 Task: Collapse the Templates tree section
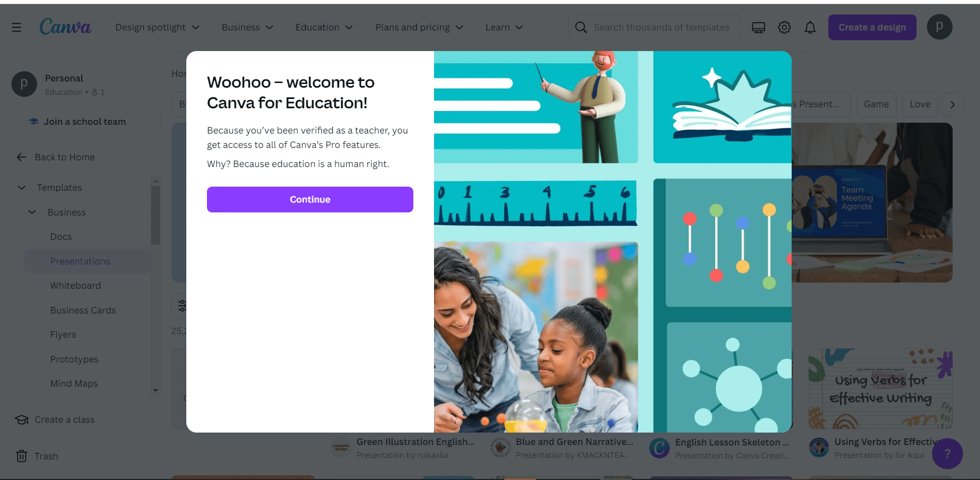(22, 188)
